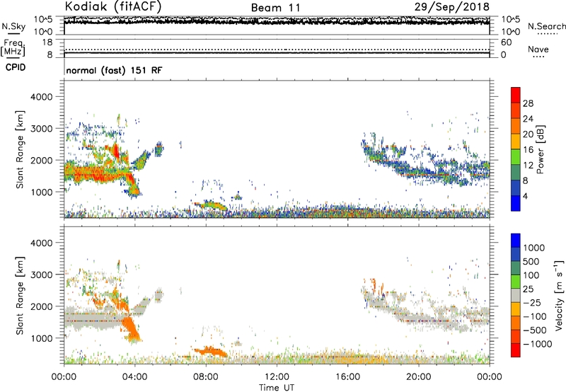Click the '1000' velocity colorbar tick label

pyautogui.click(x=534, y=248)
